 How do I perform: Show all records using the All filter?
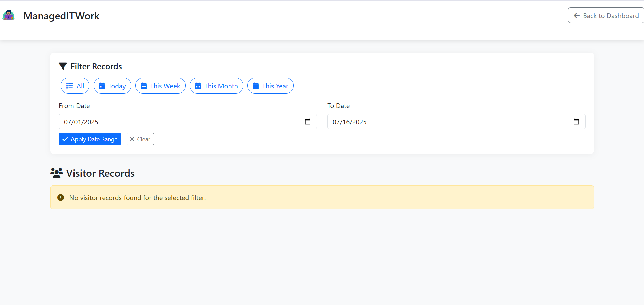(x=75, y=86)
